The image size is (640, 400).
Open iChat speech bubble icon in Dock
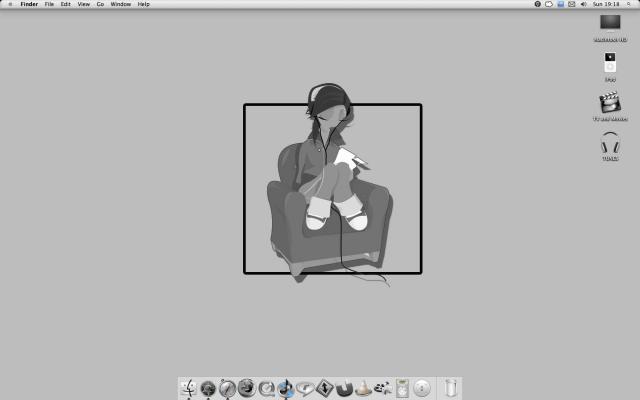[x=304, y=389]
